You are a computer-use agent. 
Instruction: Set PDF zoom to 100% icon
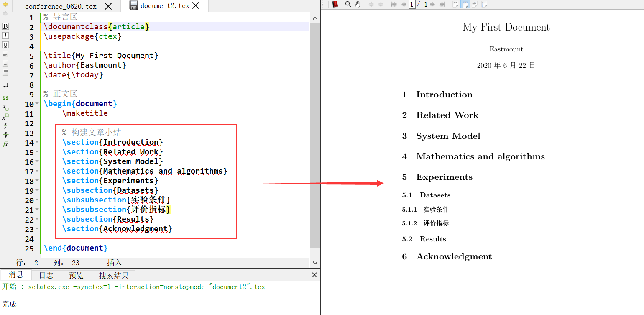[455, 4]
